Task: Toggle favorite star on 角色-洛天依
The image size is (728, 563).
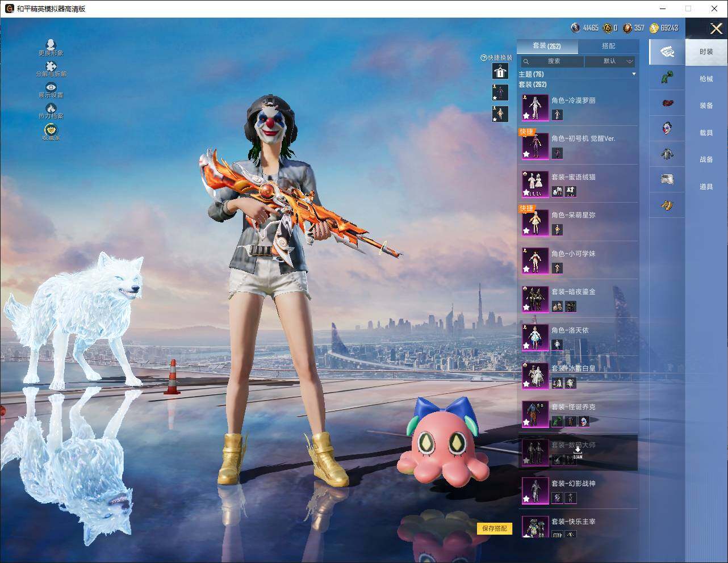Action: pyautogui.click(x=526, y=346)
